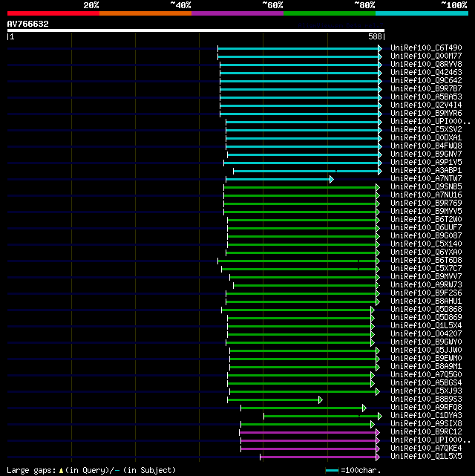Screen dimensions: 475x476
Task: Click the cyan ~100% legend segment
Action: tap(422, 13)
